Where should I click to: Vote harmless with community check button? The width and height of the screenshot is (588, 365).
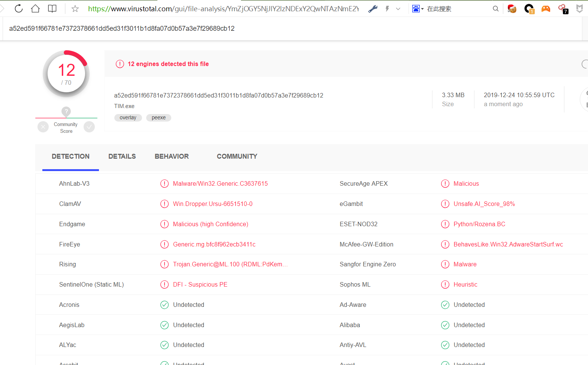[89, 127]
